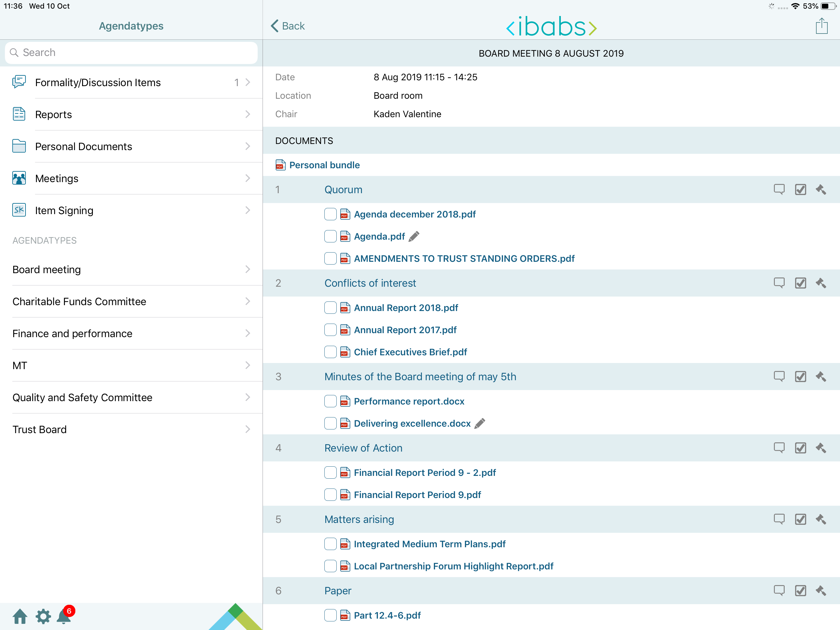Viewport: 840px width, 630px height.
Task: Tap the share icon at top right
Action: 821,26
